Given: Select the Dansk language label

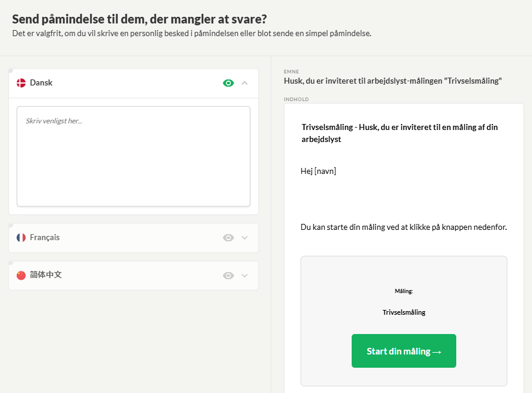Looking at the screenshot, I should point(41,83).
